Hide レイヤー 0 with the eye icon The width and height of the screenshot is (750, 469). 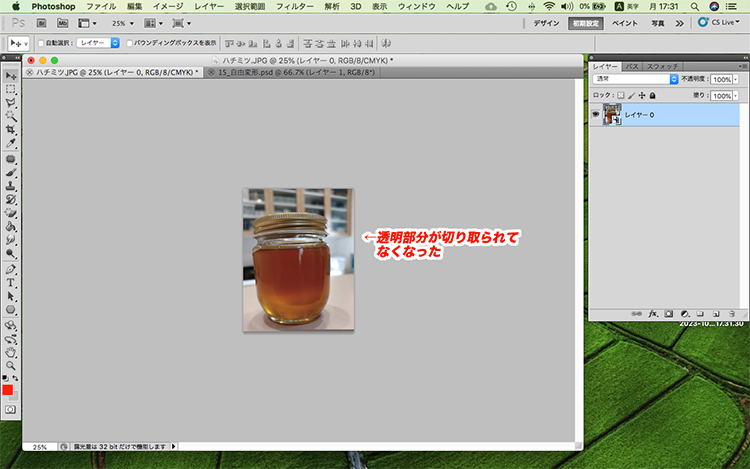[x=596, y=115]
